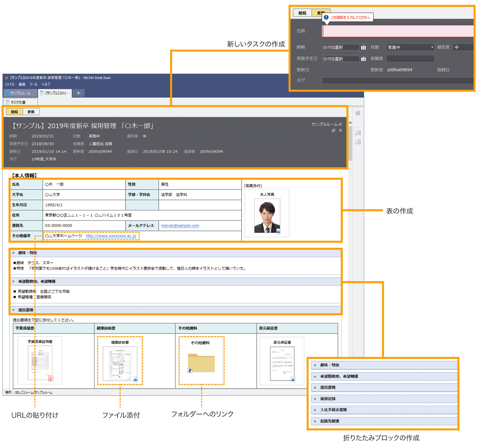Switch to the サンプルルーム tab
The image size is (478, 448).
point(20,93)
